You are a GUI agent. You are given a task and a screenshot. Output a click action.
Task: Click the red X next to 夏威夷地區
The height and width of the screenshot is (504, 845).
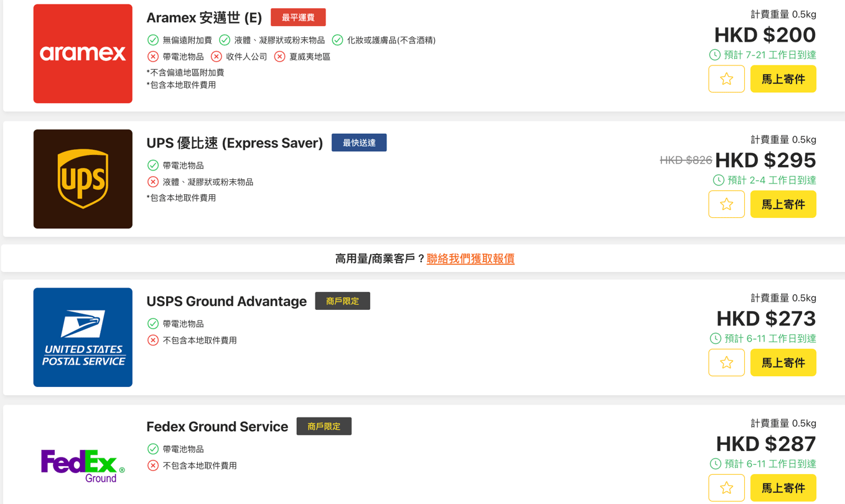(280, 57)
